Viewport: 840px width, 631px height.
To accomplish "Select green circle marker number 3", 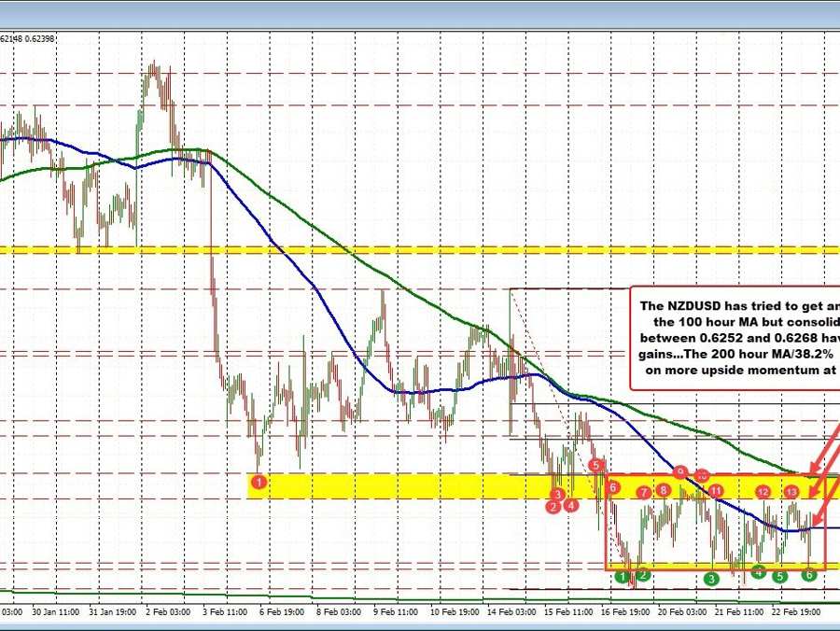I will [712, 579].
